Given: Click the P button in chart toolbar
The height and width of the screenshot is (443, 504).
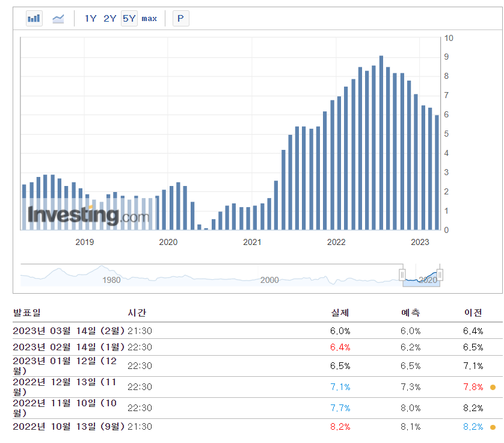Looking at the screenshot, I should click(x=180, y=18).
